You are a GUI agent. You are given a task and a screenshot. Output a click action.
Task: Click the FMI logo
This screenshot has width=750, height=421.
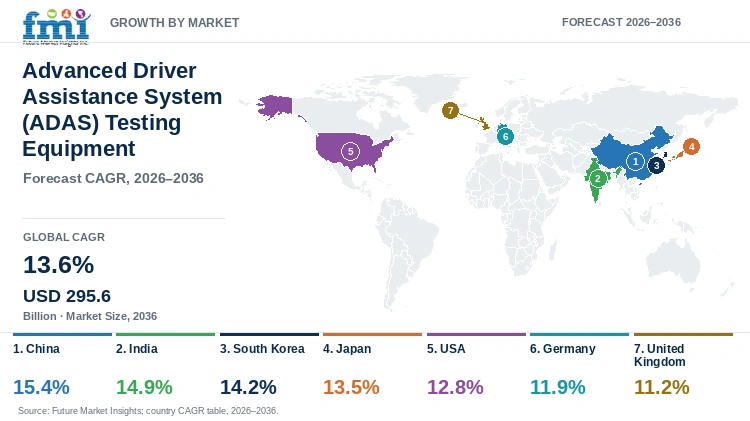pyautogui.click(x=56, y=27)
